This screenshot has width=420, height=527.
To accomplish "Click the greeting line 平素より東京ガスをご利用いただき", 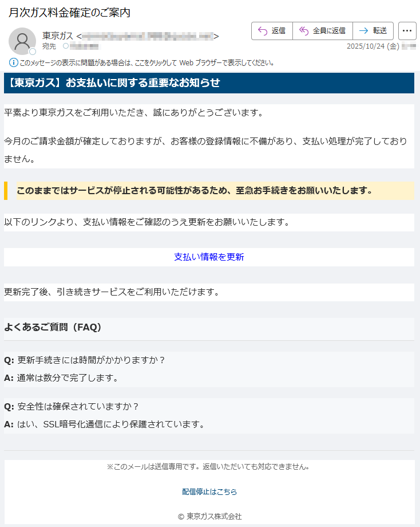I will point(134,113).
